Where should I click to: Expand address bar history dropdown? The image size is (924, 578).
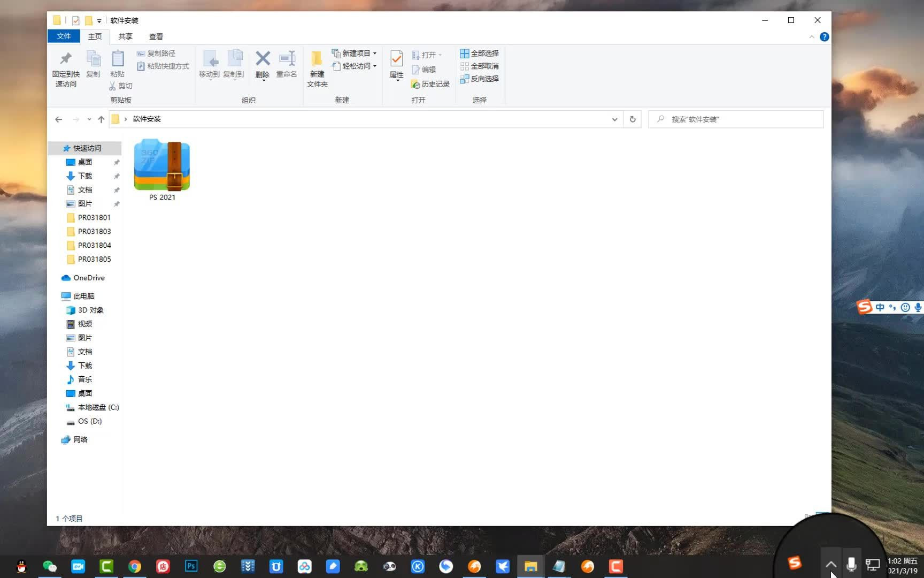tap(614, 119)
